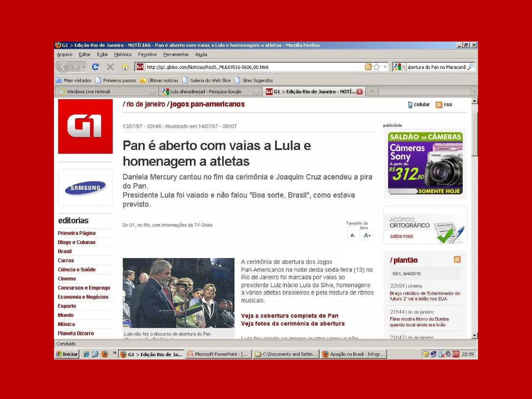Image resolution: width=532 pixels, height=399 pixels.
Task: Click the page vertical scrollbar thumb
Action: [474, 134]
